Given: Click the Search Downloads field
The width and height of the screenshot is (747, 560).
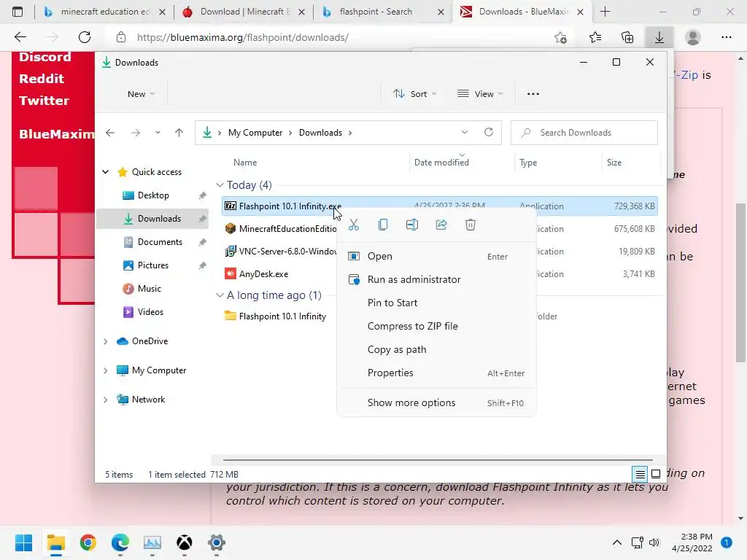Looking at the screenshot, I should point(584,133).
